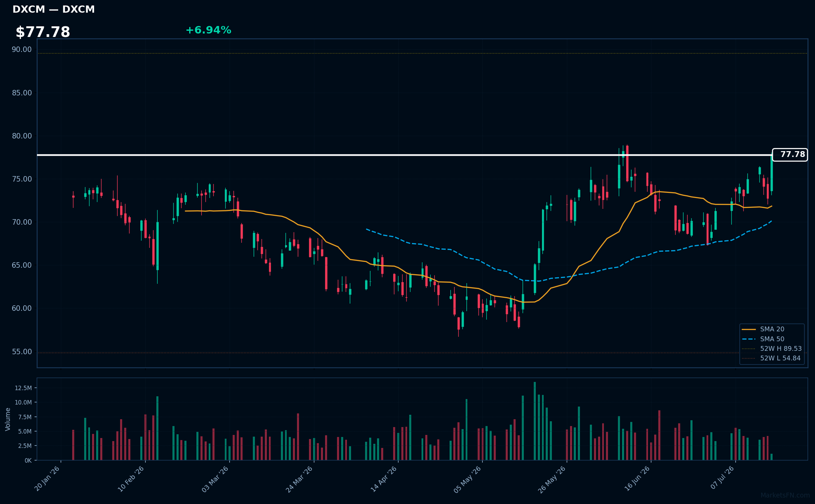Click the 24 Mar '26 date label
Image resolution: width=815 pixels, height=504 pixels.
tap(299, 479)
